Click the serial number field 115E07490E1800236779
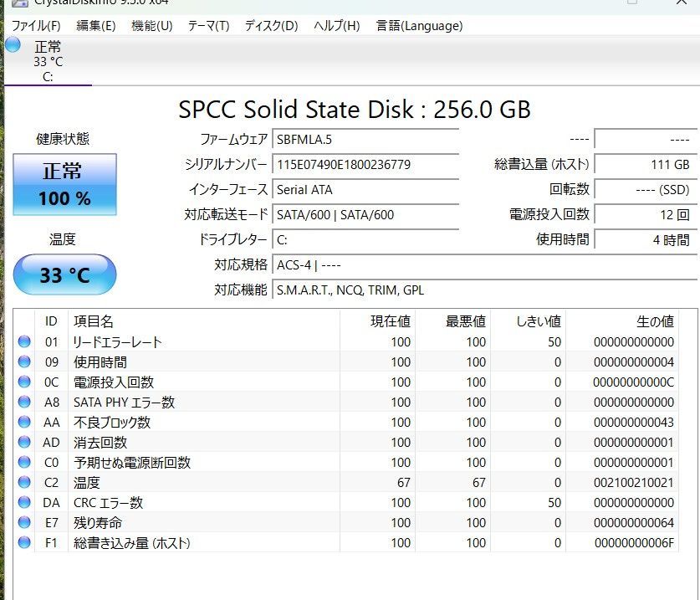Viewport: 700px width, 600px height. point(365,164)
